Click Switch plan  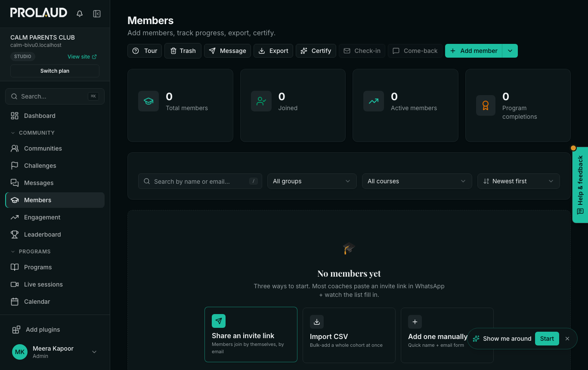(55, 71)
